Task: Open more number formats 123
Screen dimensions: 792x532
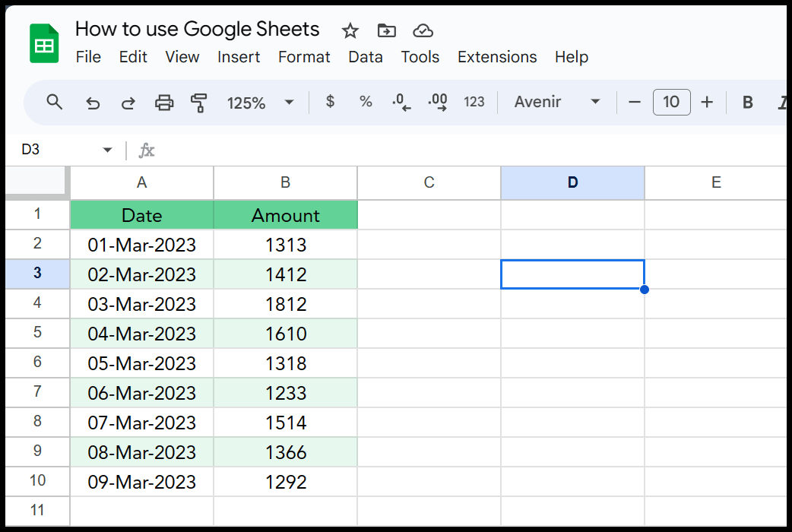Action: pos(474,102)
